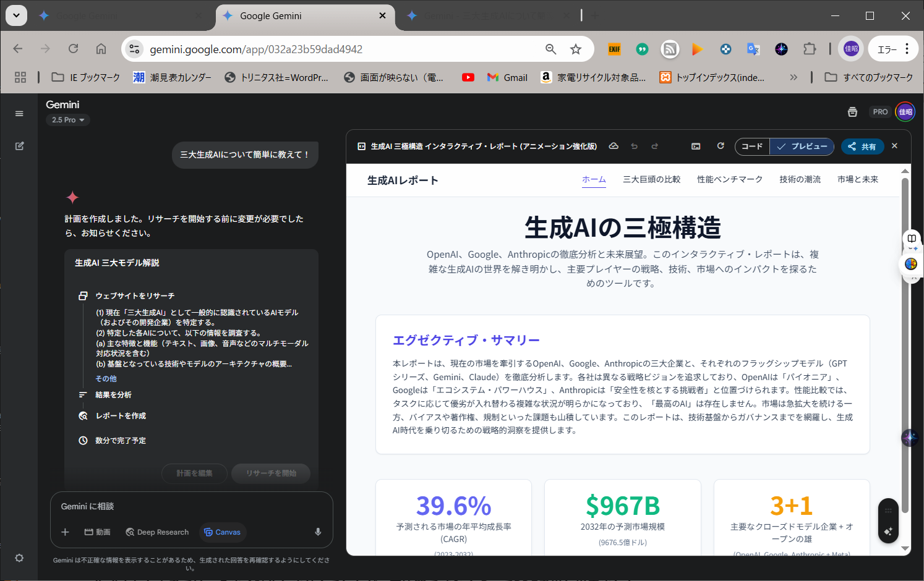Select the 三大巨頭の比較 nav tab
This screenshot has height=581, width=924.
pos(652,179)
